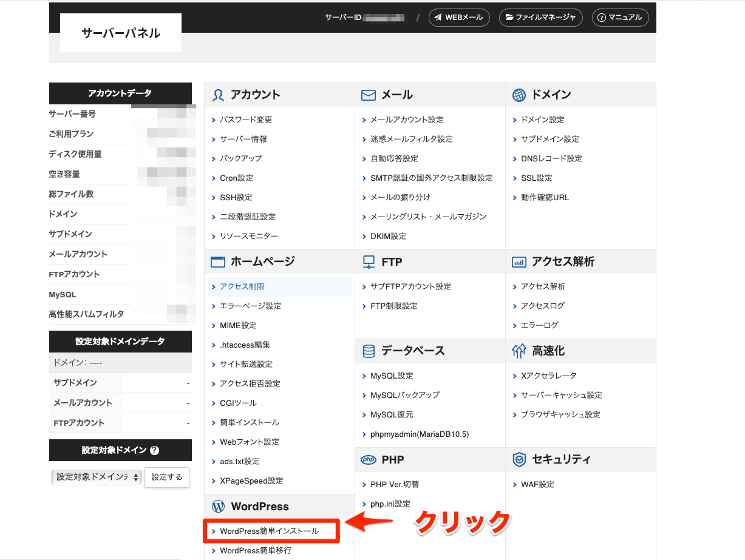The height and width of the screenshot is (560, 745).
Task: Open Cron設定 link
Action: tap(237, 178)
